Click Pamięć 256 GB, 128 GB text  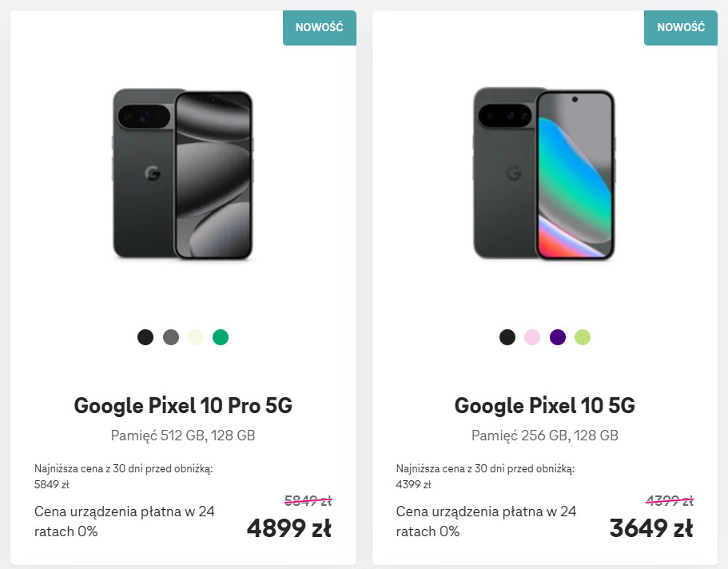coord(544,436)
